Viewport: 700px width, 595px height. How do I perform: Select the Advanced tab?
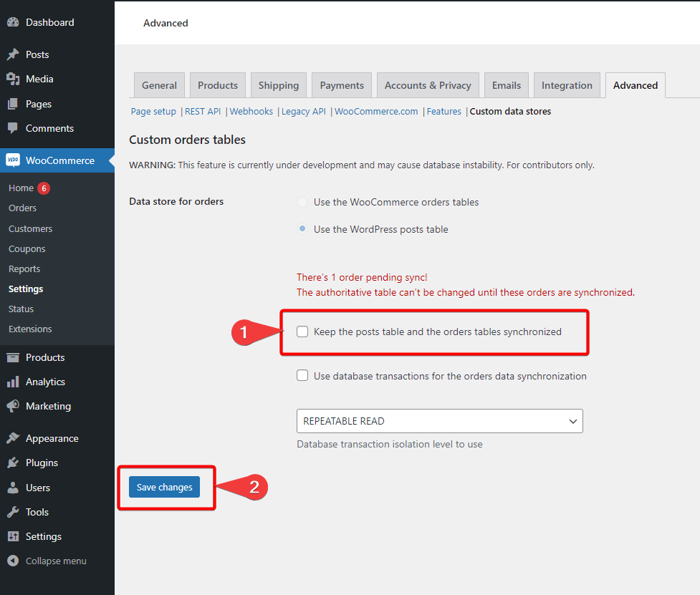[636, 85]
